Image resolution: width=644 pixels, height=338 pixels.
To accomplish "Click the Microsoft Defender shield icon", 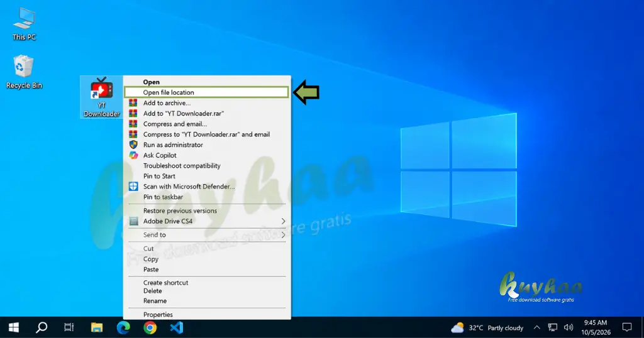I will (133, 186).
